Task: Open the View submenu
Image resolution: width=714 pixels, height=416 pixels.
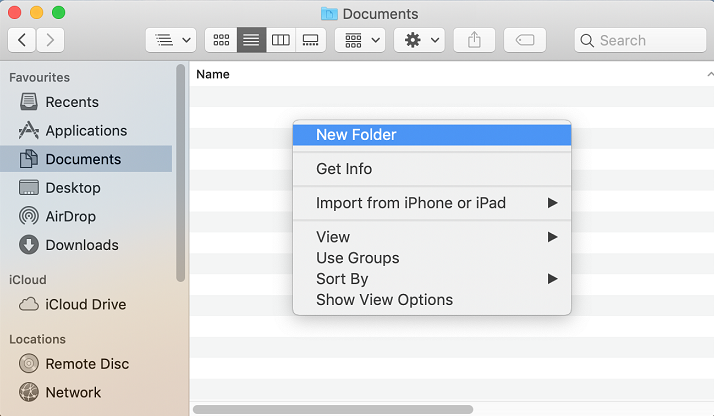Action: pos(432,237)
